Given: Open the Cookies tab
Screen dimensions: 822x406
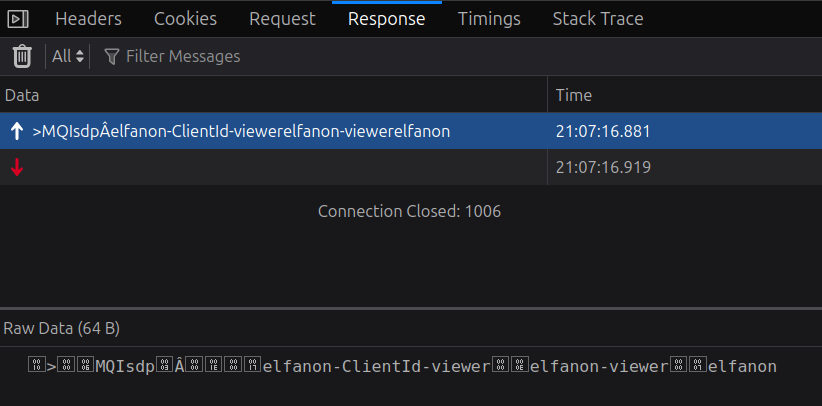Looking at the screenshot, I should click(x=185, y=19).
